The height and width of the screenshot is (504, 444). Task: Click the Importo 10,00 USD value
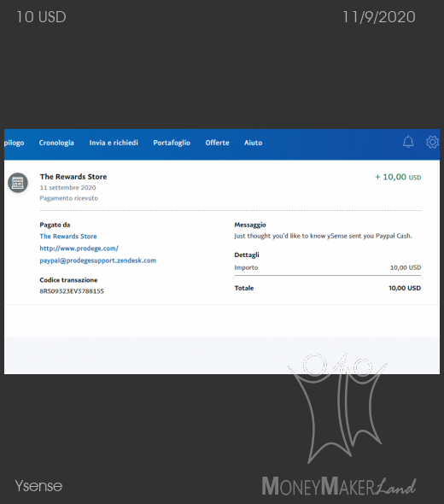(406, 267)
